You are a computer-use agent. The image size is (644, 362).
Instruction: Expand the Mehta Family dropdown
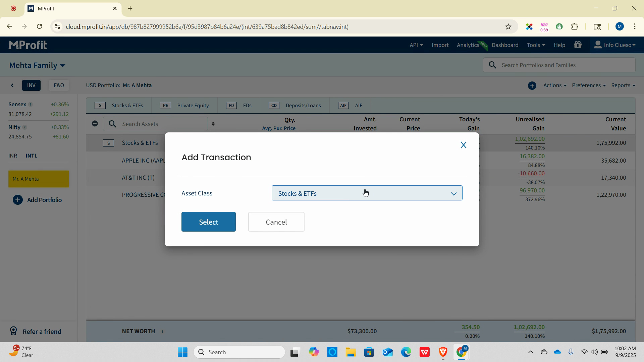pyautogui.click(x=37, y=65)
